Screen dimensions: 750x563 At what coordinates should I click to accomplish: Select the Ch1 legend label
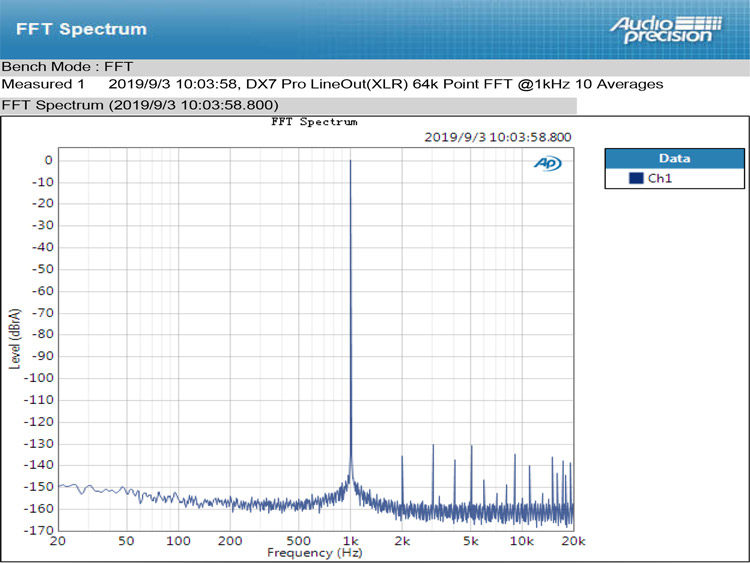tap(660, 178)
